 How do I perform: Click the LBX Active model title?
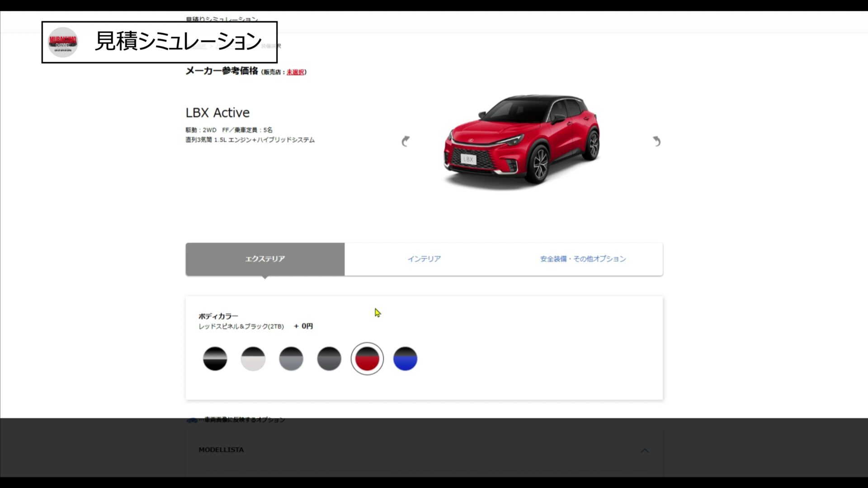point(217,113)
